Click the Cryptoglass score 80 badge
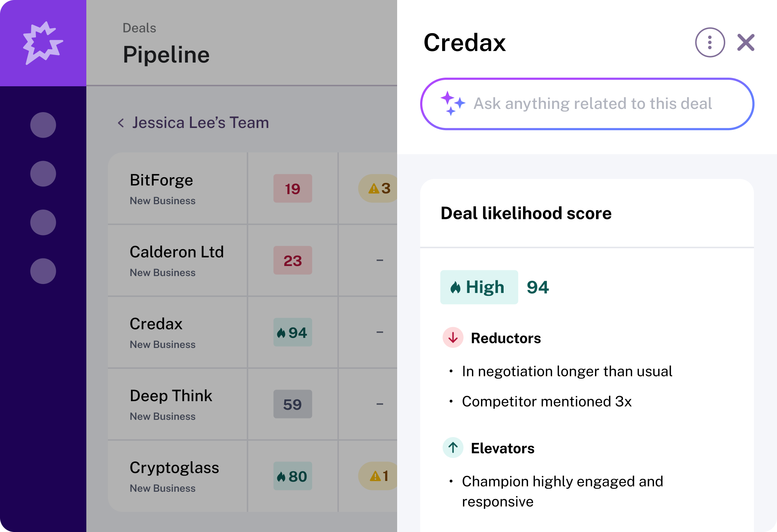The image size is (777, 532). (x=292, y=476)
